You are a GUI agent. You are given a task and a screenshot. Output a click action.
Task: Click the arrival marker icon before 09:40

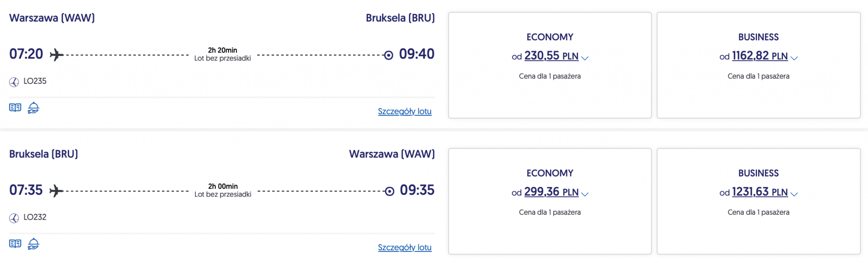tap(388, 55)
